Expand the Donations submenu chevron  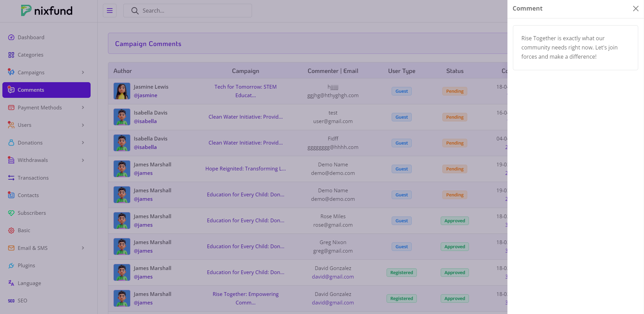coord(83,143)
